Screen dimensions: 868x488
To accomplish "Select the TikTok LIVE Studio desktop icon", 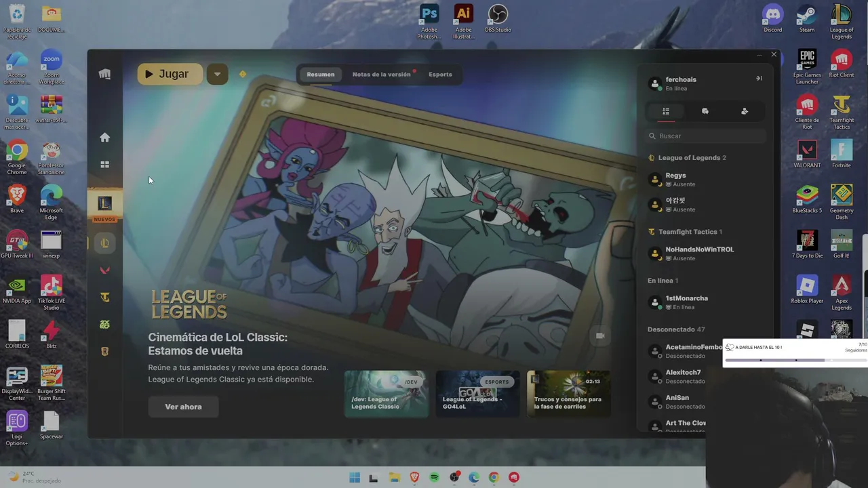I will pos(51,293).
